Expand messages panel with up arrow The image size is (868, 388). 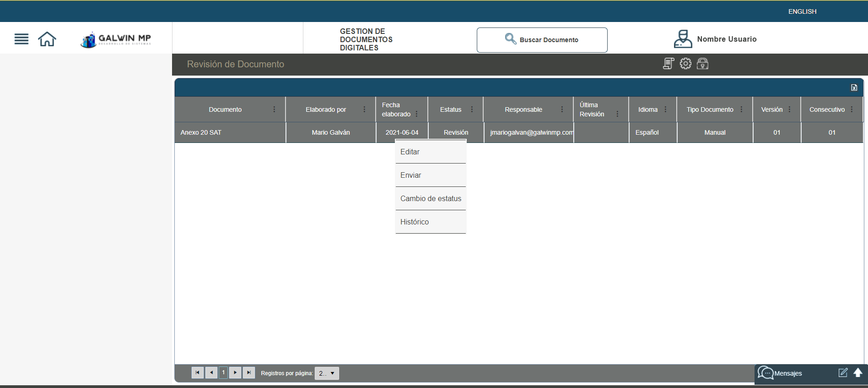coord(858,372)
